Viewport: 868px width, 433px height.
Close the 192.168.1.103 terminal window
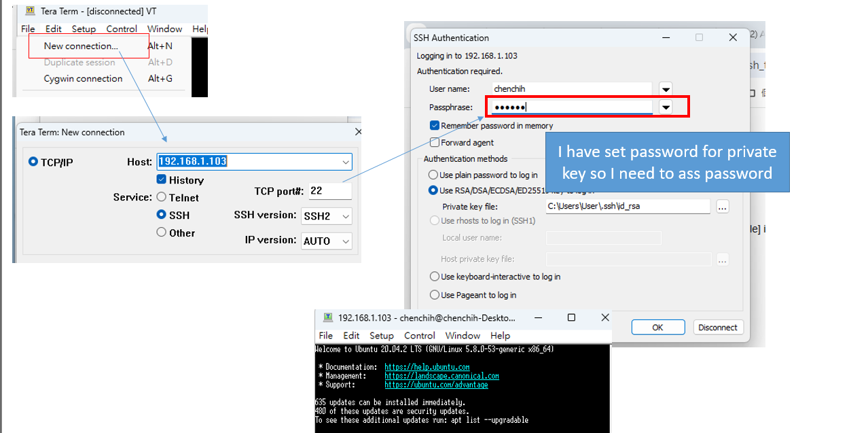604,317
